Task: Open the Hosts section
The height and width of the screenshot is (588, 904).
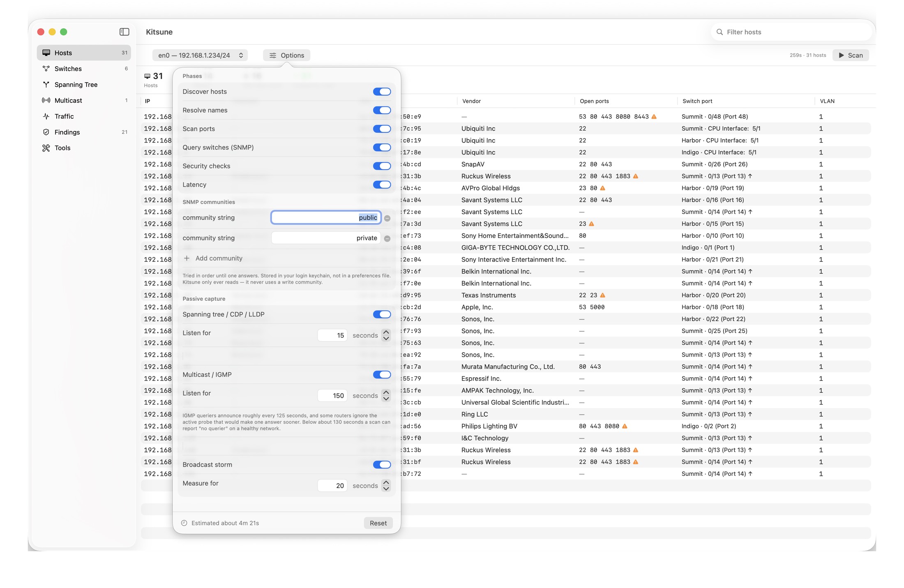Action: [84, 53]
